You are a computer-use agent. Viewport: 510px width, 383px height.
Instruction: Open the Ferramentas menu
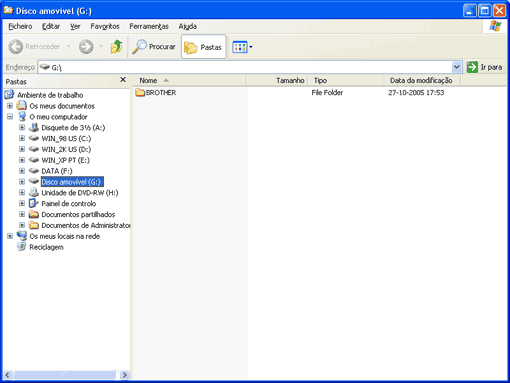149,26
